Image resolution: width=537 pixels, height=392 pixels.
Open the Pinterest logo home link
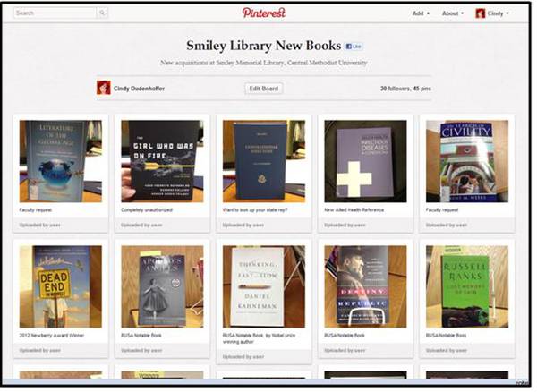(264, 13)
